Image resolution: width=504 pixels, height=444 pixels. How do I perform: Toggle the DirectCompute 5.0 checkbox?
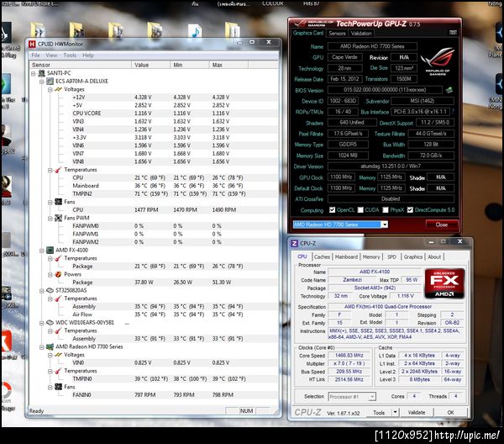[410, 210]
